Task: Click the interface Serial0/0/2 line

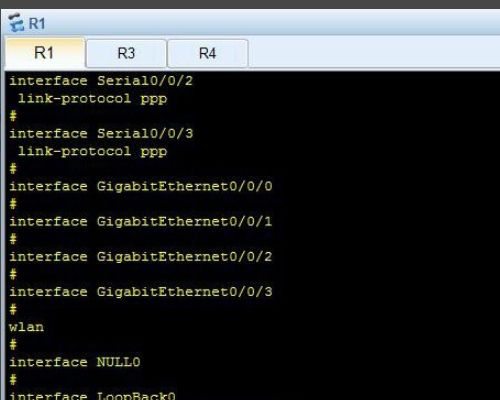Action: [101, 81]
